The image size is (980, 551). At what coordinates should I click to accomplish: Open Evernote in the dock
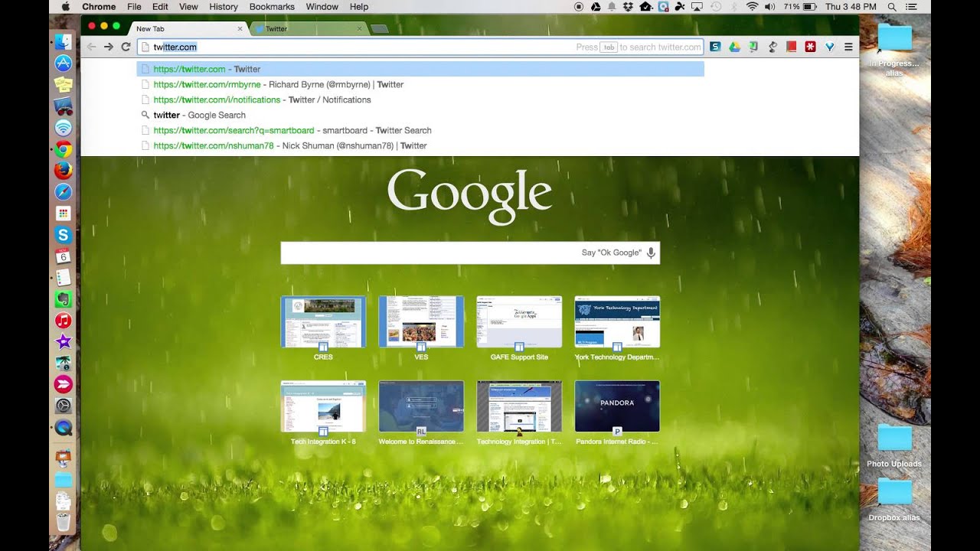point(64,299)
